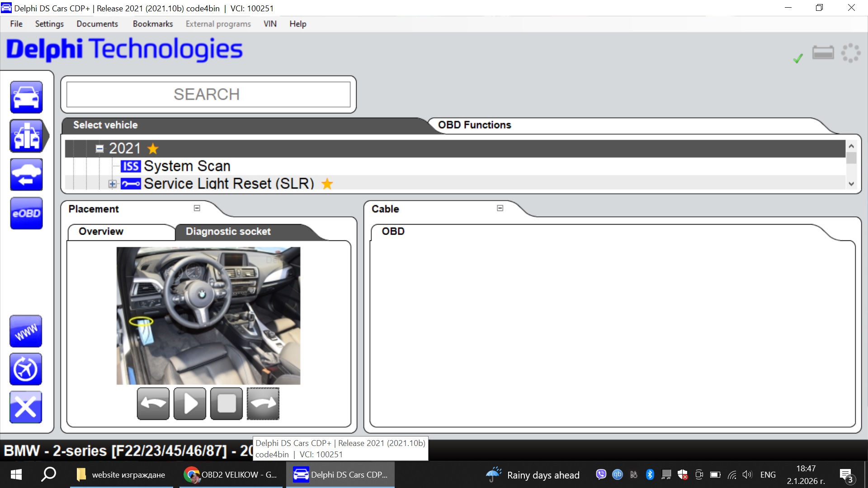Minimize the Placement panel
This screenshot has height=488, width=868.
click(x=197, y=208)
